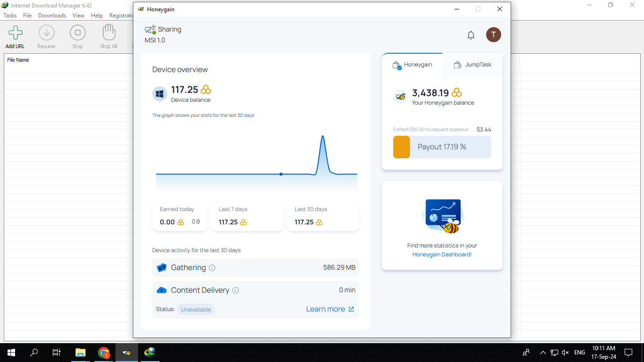Click the bee icon beside Honeygain balance
The image size is (644, 362).
pyautogui.click(x=401, y=97)
